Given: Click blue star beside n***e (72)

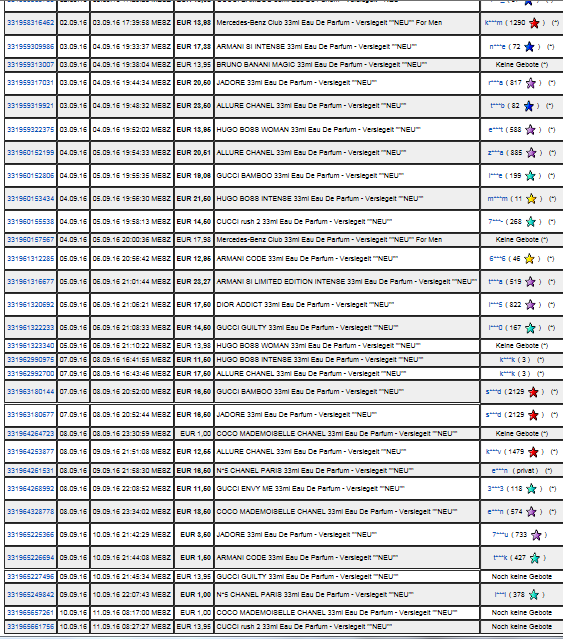Looking at the screenshot, I should coord(529,47).
